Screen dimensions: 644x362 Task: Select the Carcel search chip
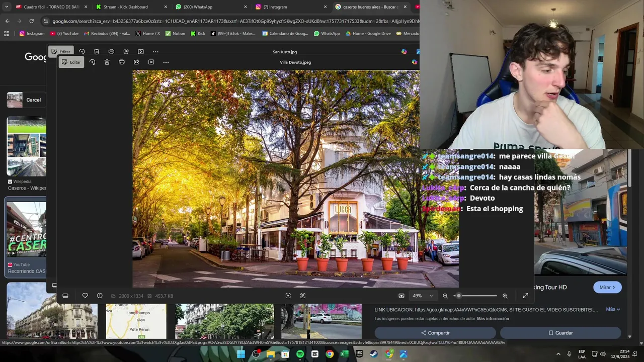[26, 100]
